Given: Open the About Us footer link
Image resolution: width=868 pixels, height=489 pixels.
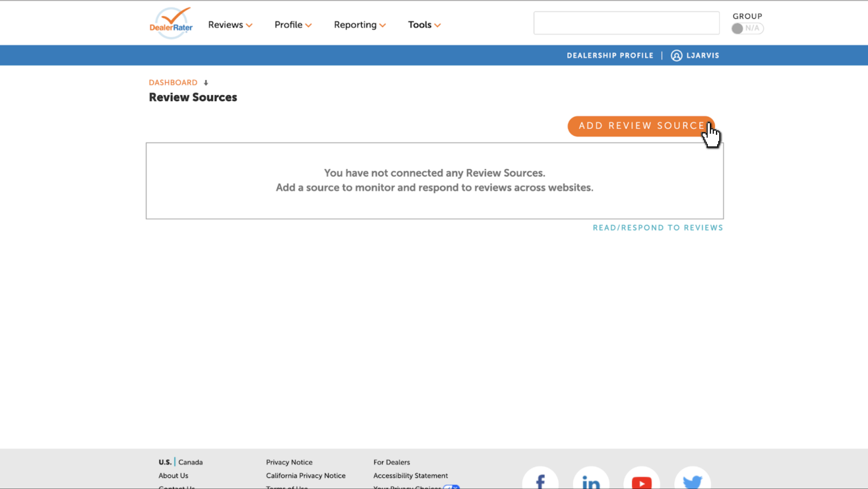Looking at the screenshot, I should 173,476.
